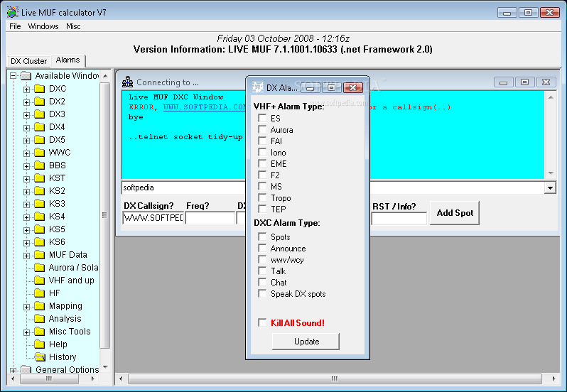Click the Live MUF app icon in title bar
567x392 pixels.
click(13, 12)
